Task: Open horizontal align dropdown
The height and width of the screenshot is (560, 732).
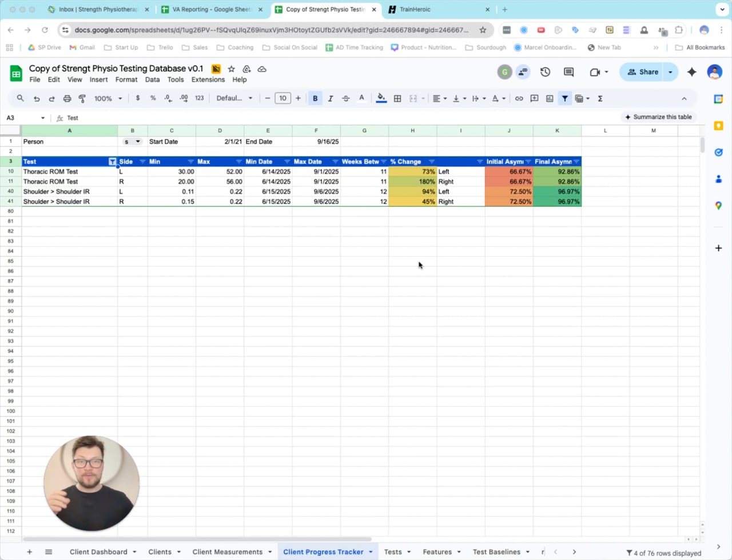Action: click(x=439, y=98)
